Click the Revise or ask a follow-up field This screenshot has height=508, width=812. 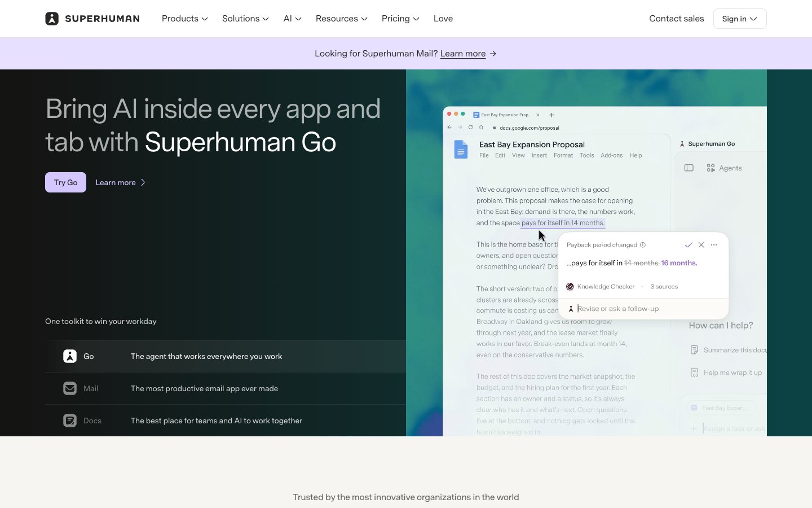point(643,309)
